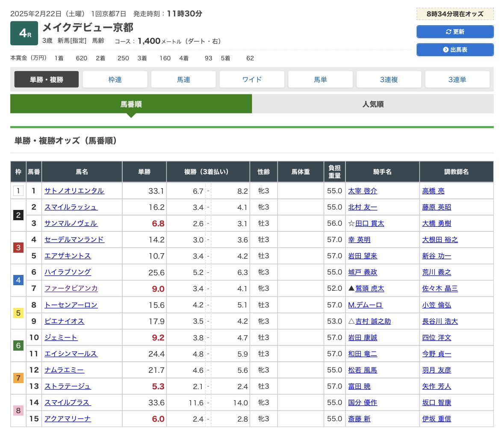Screen dimensions: 504x440
Task: Open trainer 藤原 英昭 link
Action: pyautogui.click(x=436, y=207)
